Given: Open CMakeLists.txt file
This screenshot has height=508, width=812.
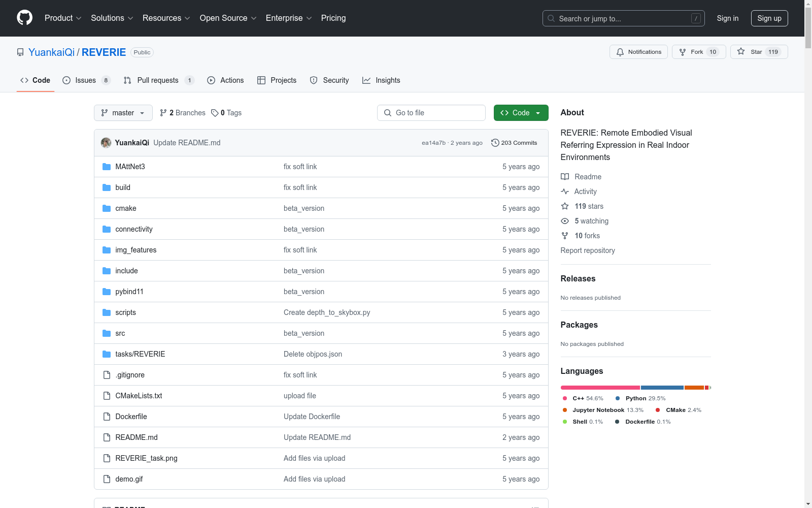Looking at the screenshot, I should pyautogui.click(x=139, y=396).
